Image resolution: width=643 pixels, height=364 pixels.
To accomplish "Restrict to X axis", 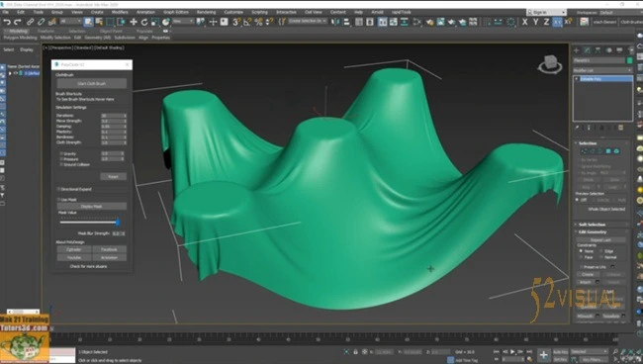I will (x=525, y=22).
